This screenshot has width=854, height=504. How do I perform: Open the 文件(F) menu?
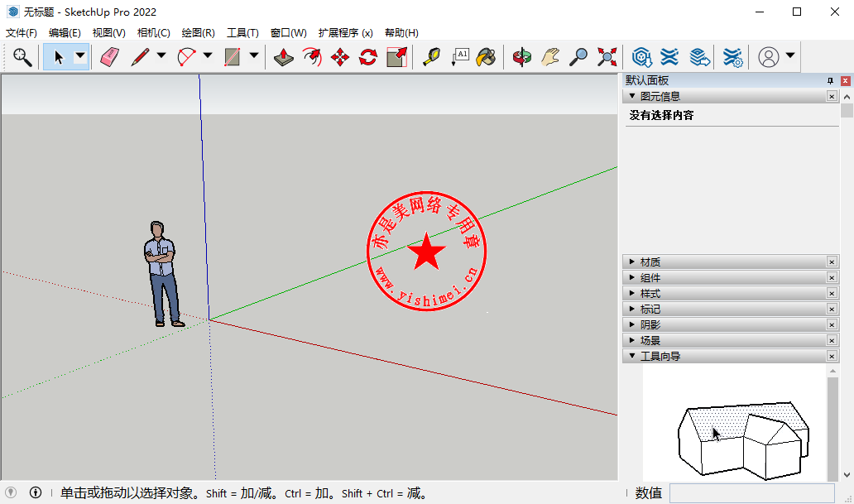click(x=22, y=33)
